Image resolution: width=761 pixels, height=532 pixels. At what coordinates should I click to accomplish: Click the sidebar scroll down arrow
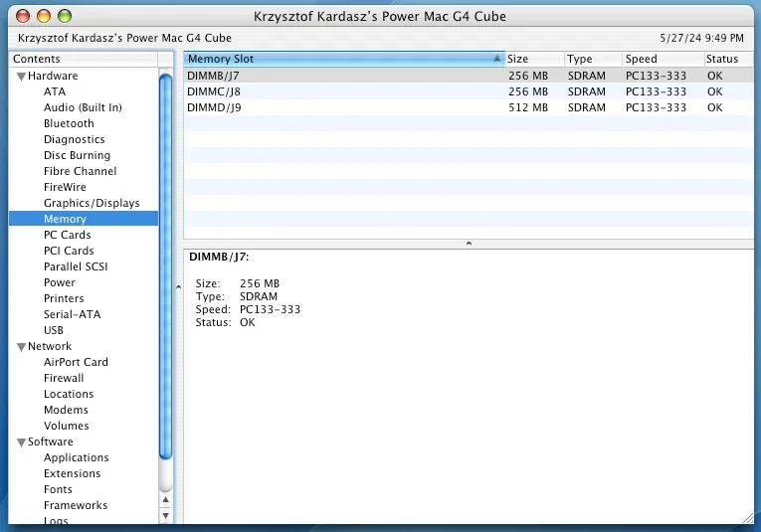pos(165,515)
